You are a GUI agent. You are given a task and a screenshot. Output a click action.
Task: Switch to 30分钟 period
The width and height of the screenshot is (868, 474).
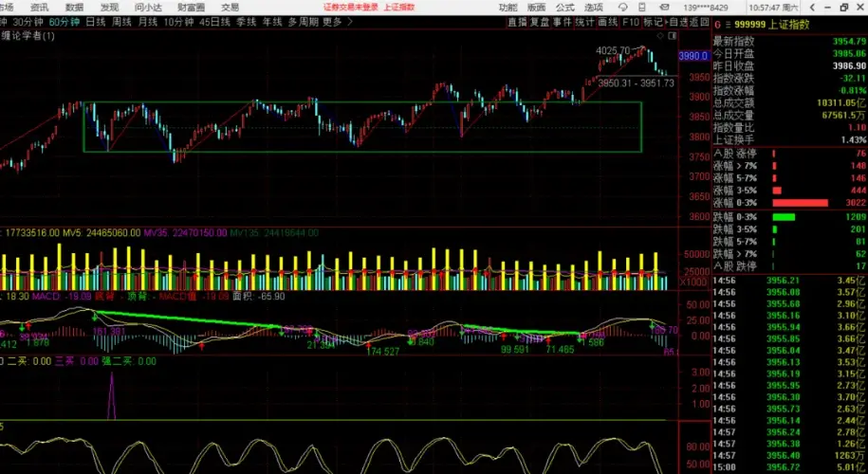click(x=28, y=22)
